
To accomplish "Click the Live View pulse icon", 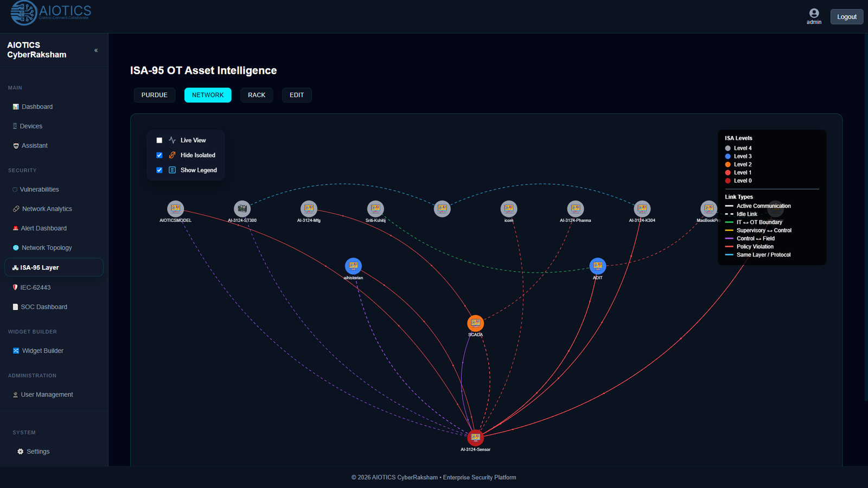I will [172, 140].
